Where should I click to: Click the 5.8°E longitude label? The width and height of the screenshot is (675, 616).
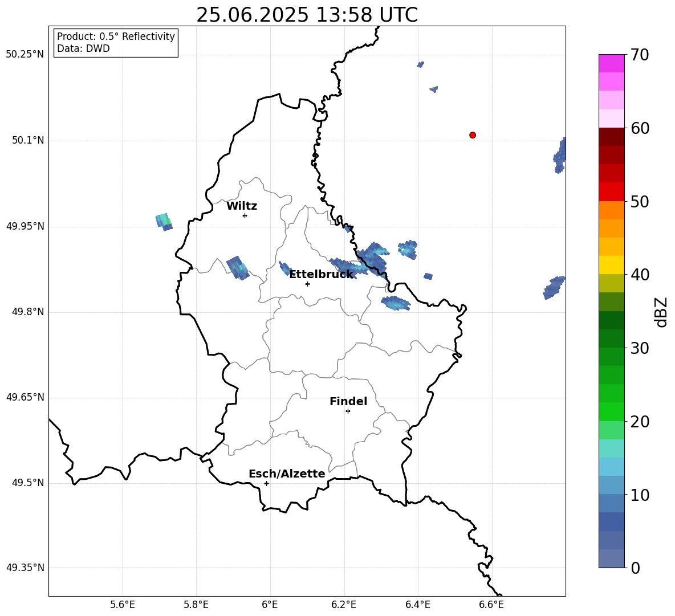[x=196, y=605]
